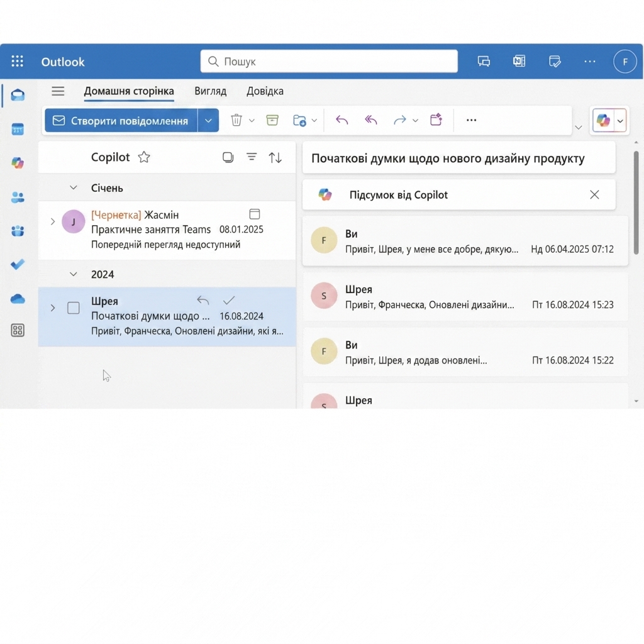Click select all messages icon
The image size is (644, 644).
(x=228, y=157)
